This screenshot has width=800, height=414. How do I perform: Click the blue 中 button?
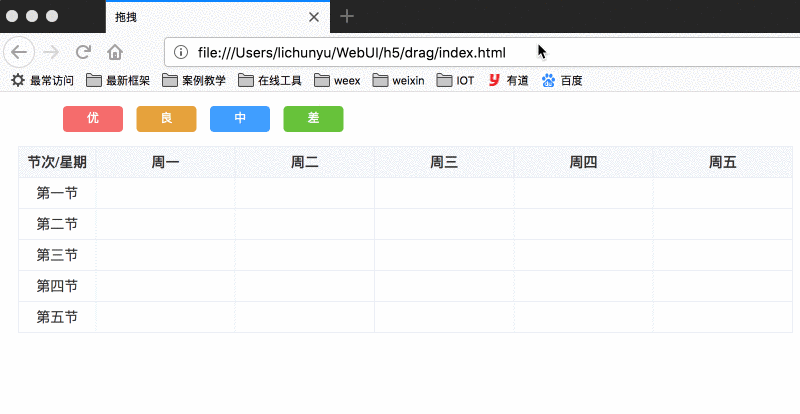(240, 119)
